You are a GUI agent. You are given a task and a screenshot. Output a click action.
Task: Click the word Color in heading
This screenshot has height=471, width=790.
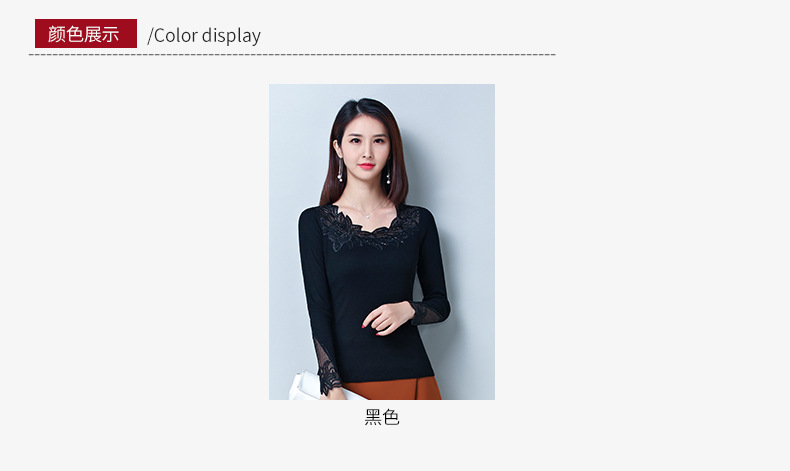click(175, 36)
